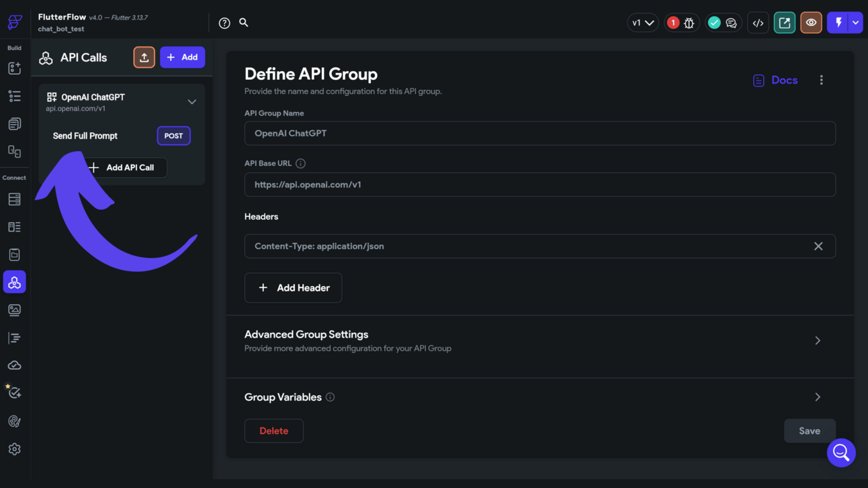Open the Cloud Functions sidebar icon

[x=14, y=365]
